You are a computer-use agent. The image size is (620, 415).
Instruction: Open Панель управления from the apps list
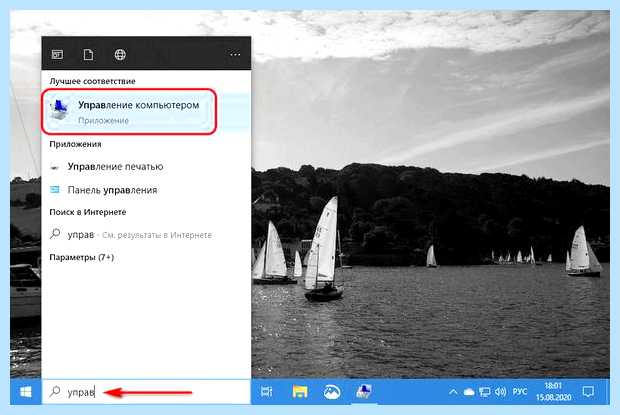[x=146, y=190]
